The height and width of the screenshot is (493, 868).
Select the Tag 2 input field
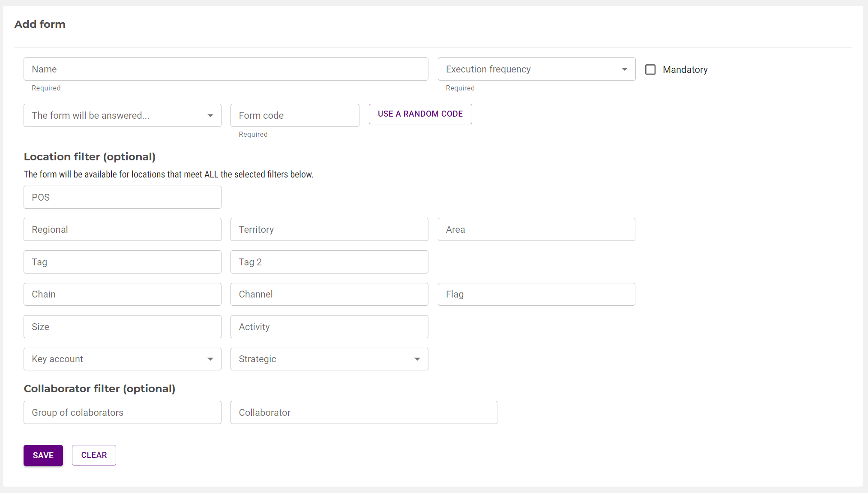tap(329, 262)
